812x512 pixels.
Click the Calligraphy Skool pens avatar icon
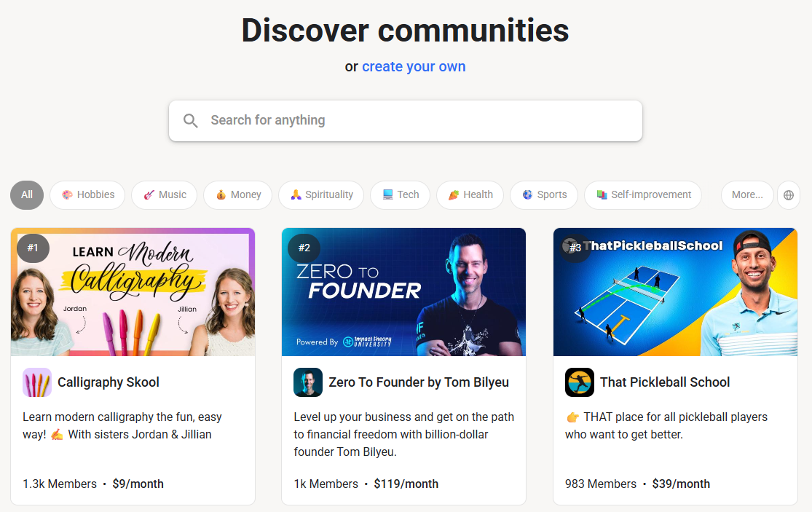(x=37, y=382)
